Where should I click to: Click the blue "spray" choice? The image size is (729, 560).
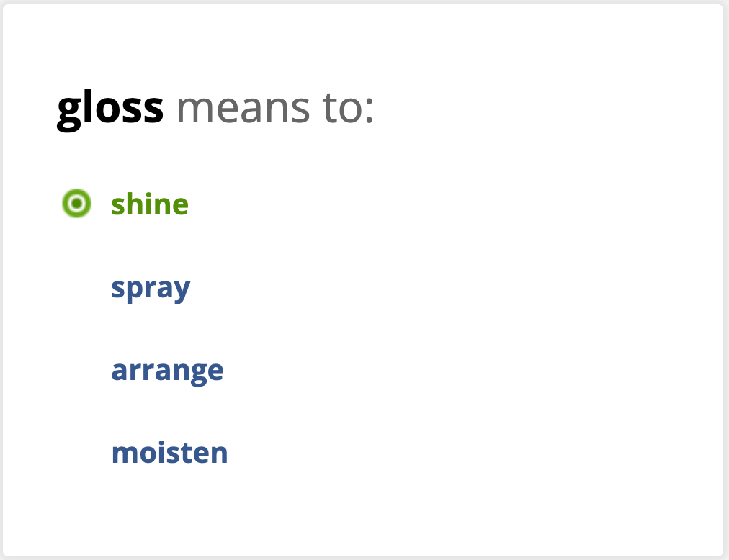(x=151, y=289)
